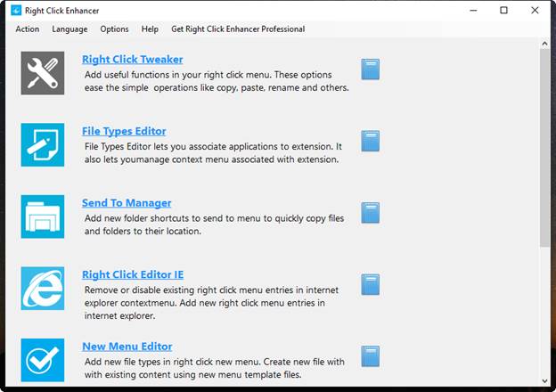Click the 'Add useful functions in your right click menu' description

(217, 81)
